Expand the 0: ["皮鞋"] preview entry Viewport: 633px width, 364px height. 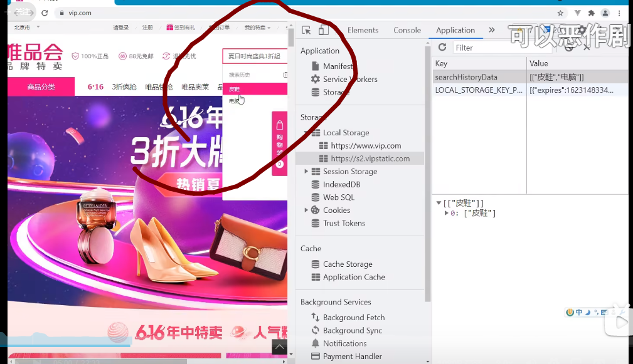(446, 213)
